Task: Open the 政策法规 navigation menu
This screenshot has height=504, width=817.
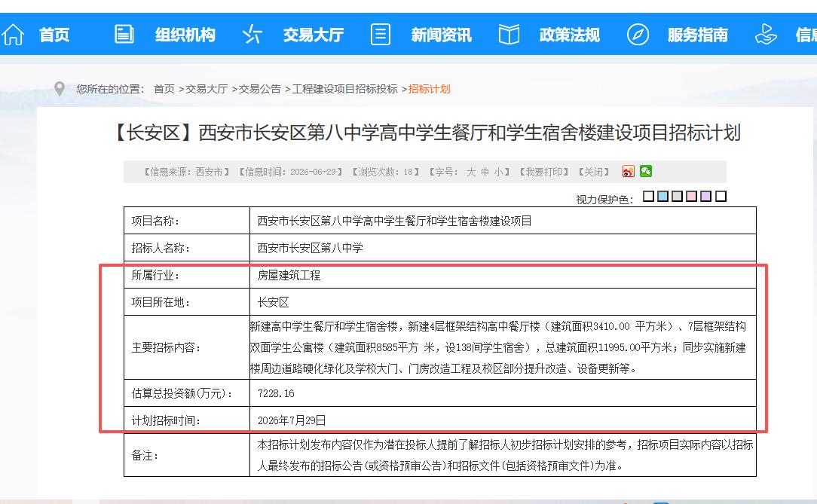Action: (570, 35)
